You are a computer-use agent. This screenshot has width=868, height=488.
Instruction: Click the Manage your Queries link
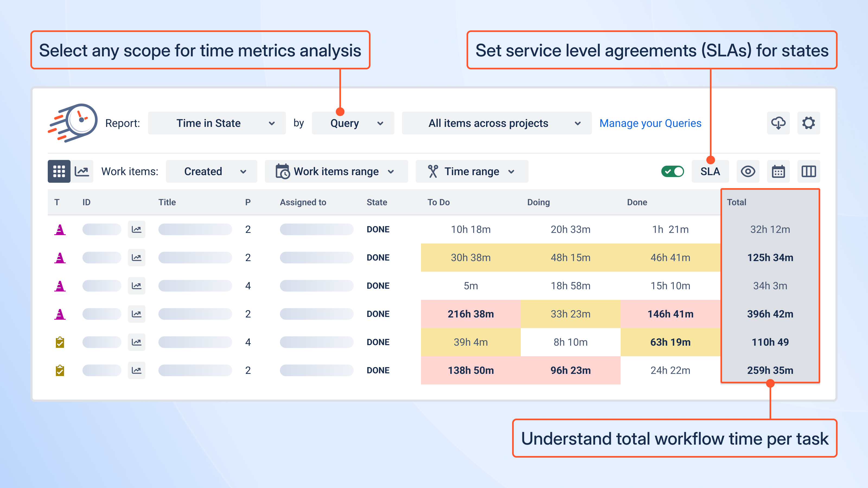tap(650, 123)
